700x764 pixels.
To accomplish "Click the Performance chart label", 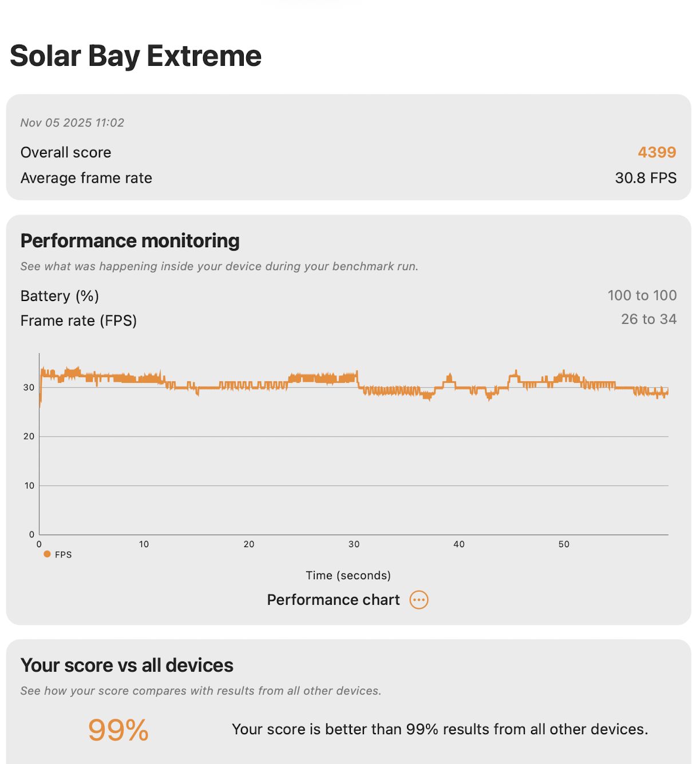I will click(x=333, y=600).
